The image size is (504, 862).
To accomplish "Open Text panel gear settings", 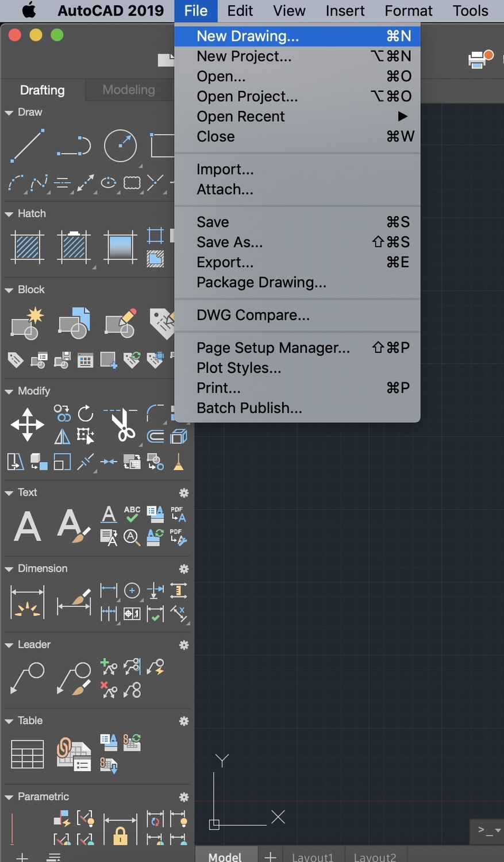I will coord(184,492).
